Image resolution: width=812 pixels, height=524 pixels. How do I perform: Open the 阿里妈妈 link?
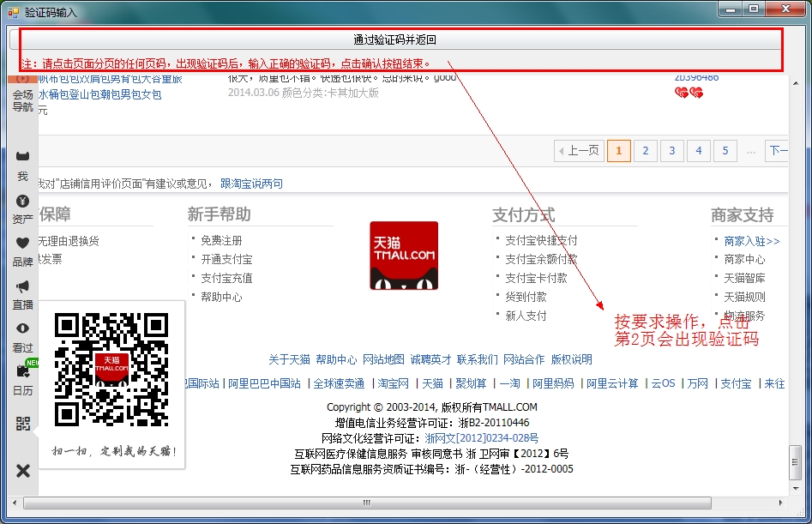tap(553, 383)
